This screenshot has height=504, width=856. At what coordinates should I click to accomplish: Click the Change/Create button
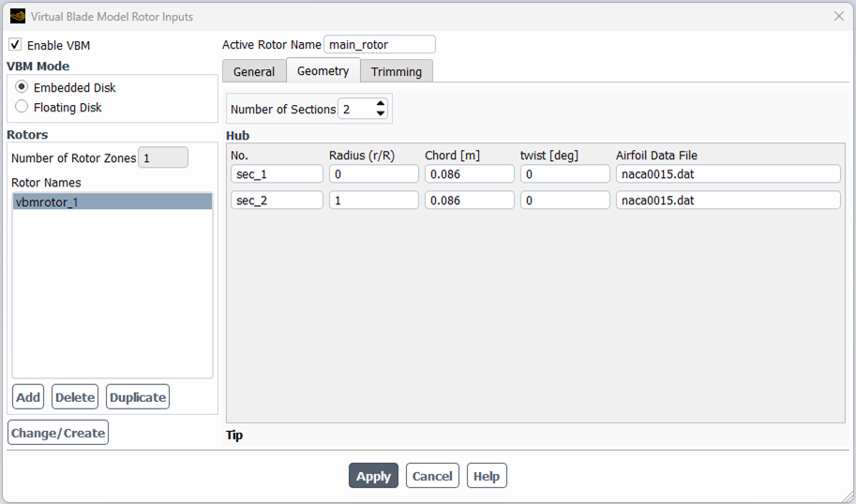58,433
